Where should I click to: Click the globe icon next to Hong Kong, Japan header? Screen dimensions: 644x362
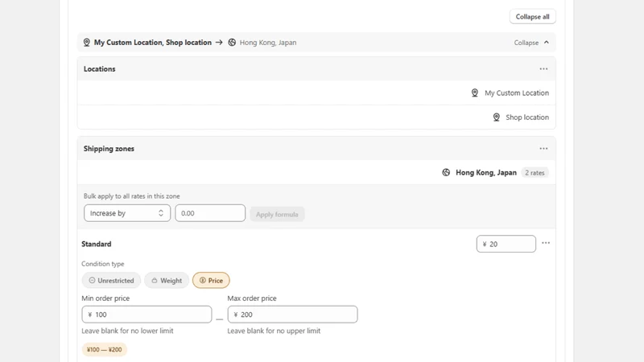(232, 43)
